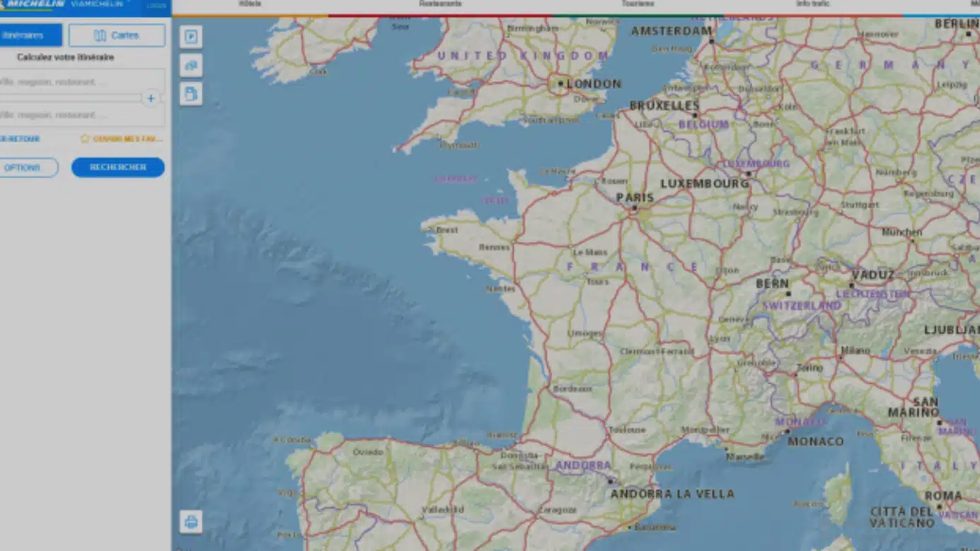
Task: Click the BELGIUM country label
Action: (x=703, y=124)
